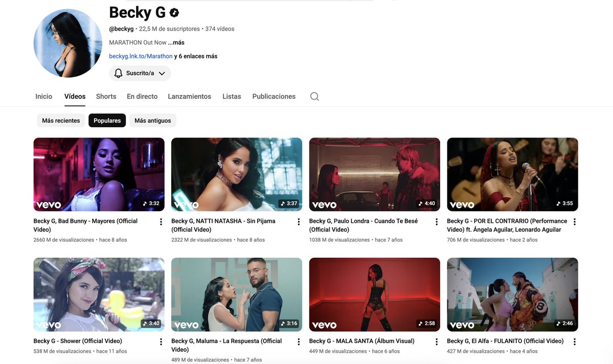The width and height of the screenshot is (613, 364).
Task: Sort videos by Más recientes
Action: 61,121
